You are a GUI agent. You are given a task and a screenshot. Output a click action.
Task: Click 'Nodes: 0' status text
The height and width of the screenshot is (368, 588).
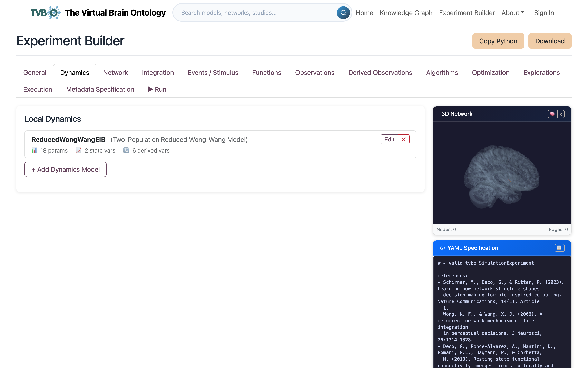point(446,230)
